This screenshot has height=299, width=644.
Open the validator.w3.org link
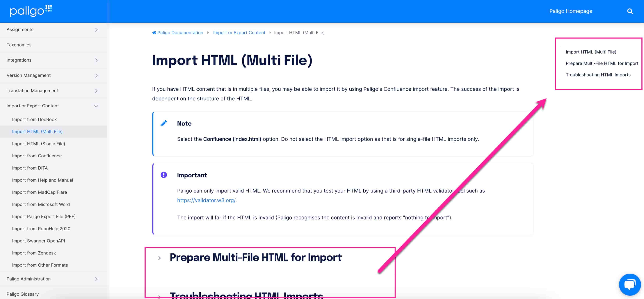[x=206, y=200]
